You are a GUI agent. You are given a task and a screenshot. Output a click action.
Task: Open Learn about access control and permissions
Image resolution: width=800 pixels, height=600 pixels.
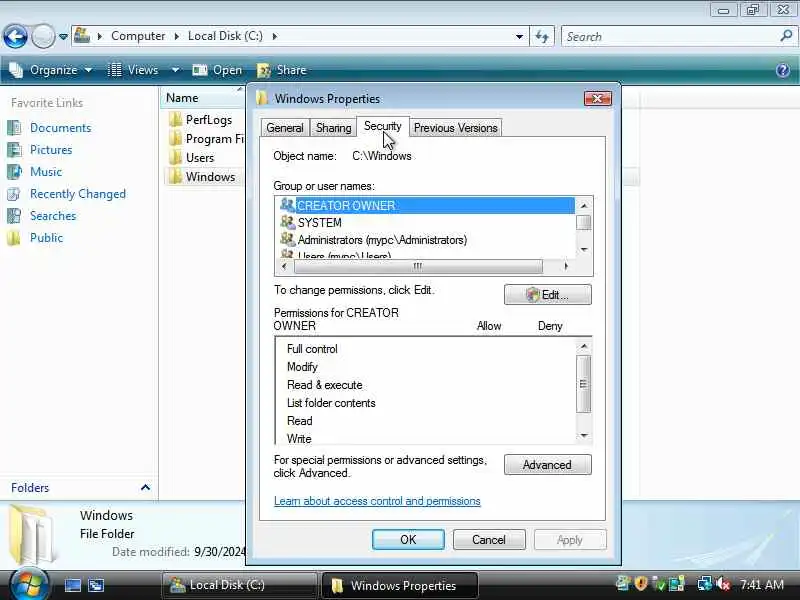point(377,501)
